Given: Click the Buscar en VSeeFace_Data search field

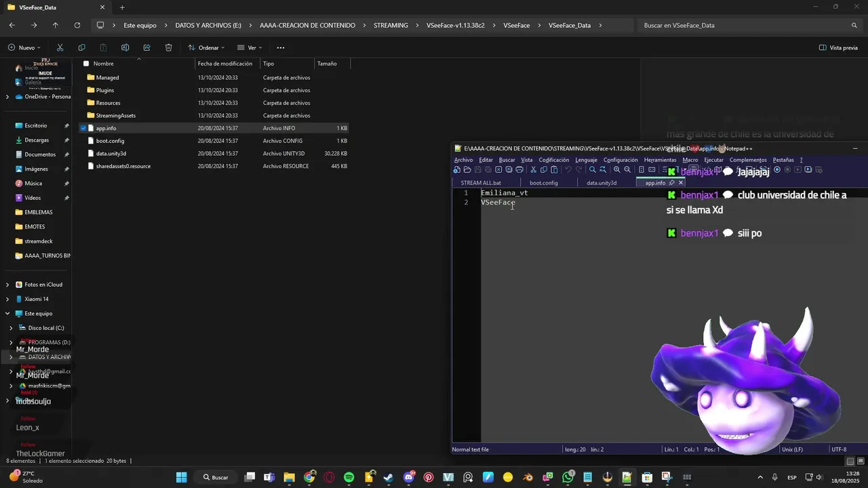Looking at the screenshot, I should (x=751, y=25).
